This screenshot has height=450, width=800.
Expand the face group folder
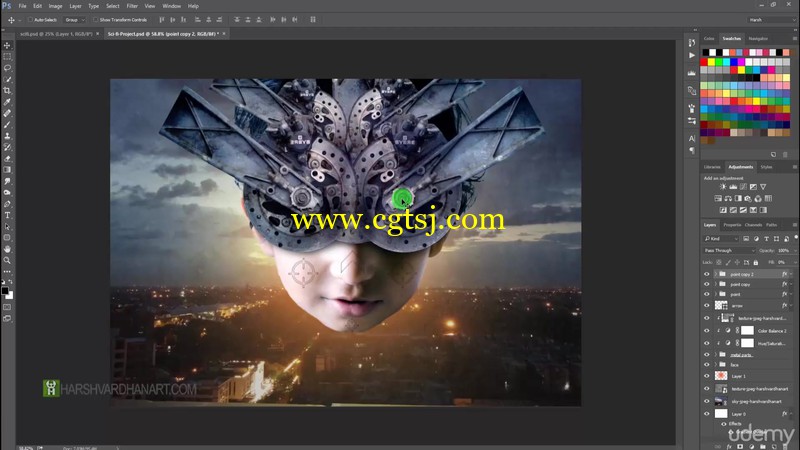tap(715, 365)
